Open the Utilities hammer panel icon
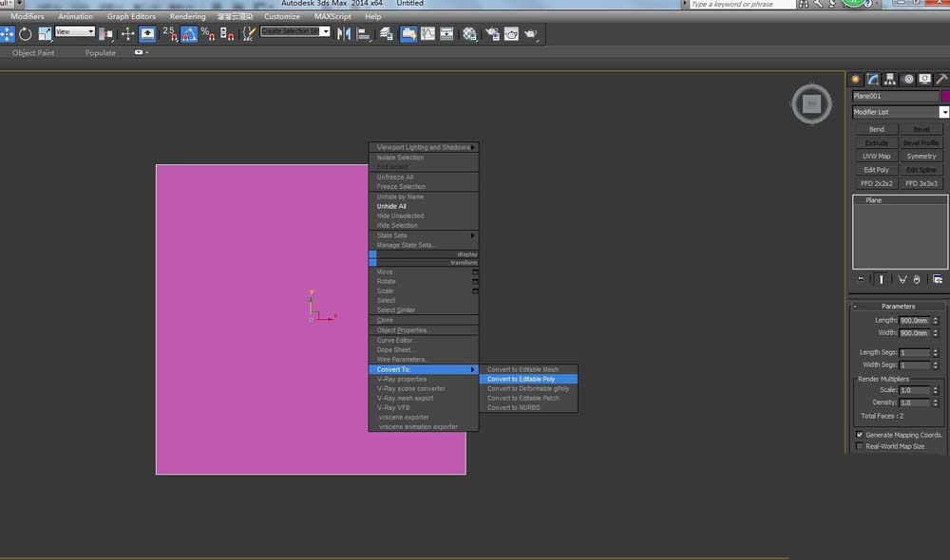Image resolution: width=950 pixels, height=560 pixels. [x=941, y=79]
